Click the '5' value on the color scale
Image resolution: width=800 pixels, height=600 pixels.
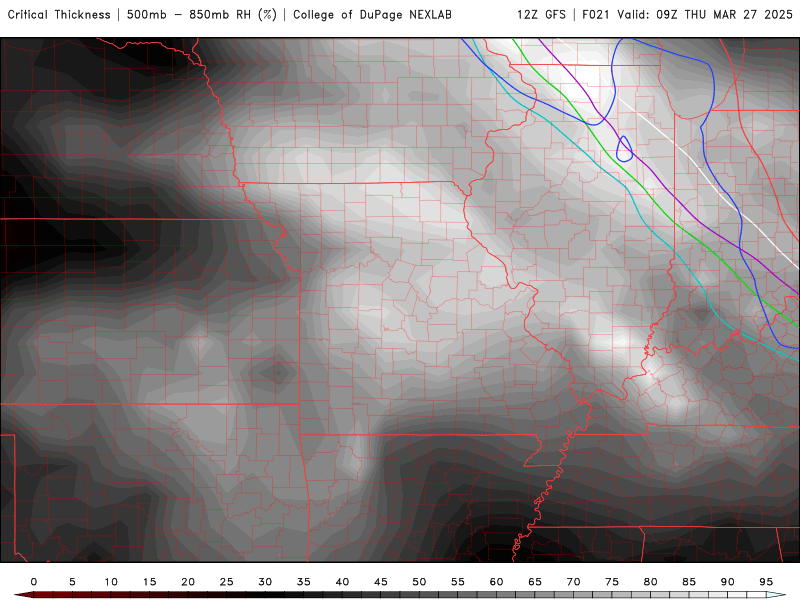(x=72, y=582)
